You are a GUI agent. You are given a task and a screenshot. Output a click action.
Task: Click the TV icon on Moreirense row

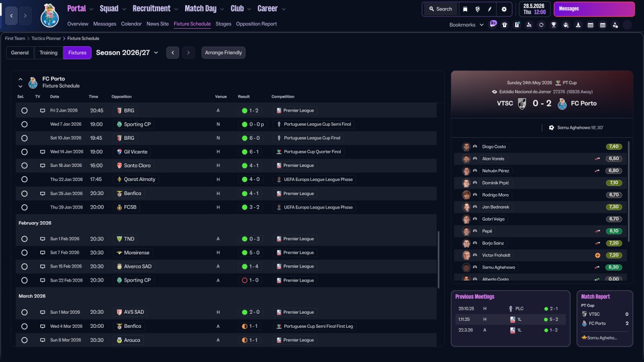click(x=43, y=253)
